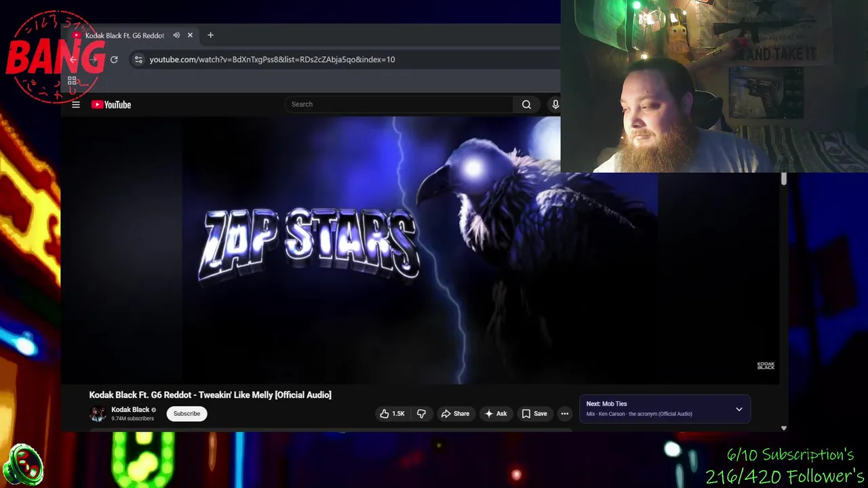Click the Mix - Ken Carson playlist text
The width and height of the screenshot is (868, 488).
639,414
